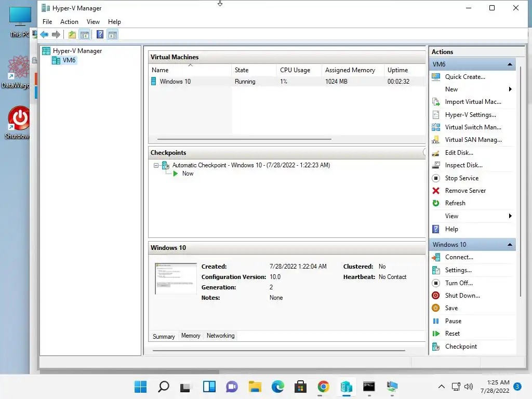
Task: Click Remove Server red X action
Action: point(465,191)
